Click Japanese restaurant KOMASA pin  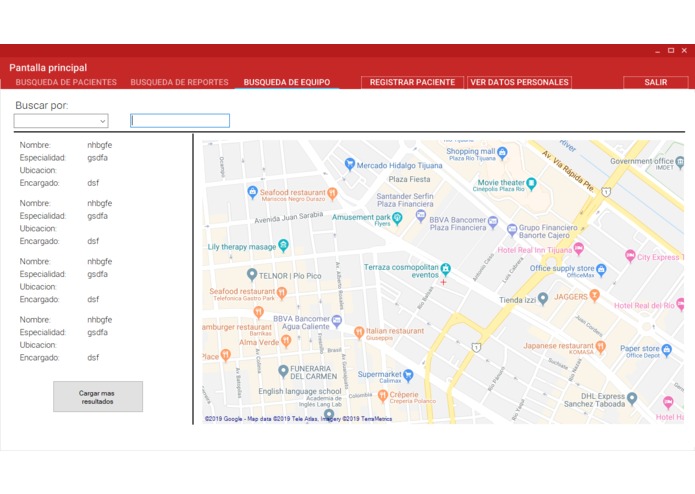[x=601, y=346]
